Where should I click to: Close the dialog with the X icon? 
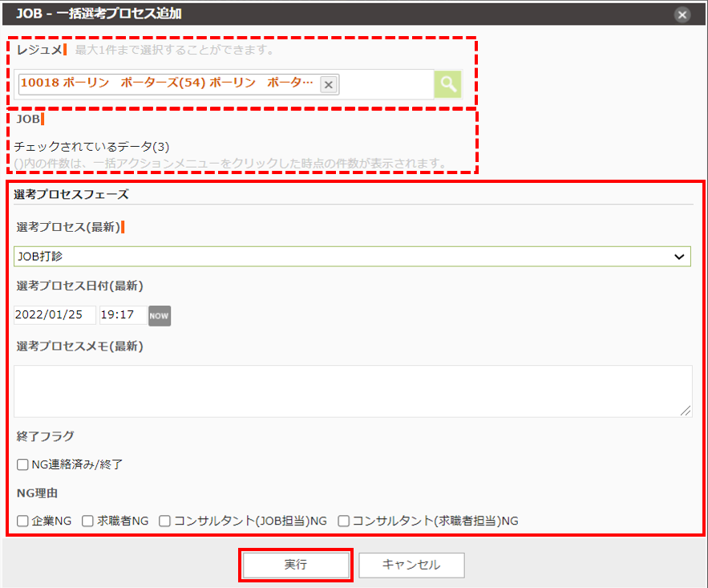tap(682, 14)
